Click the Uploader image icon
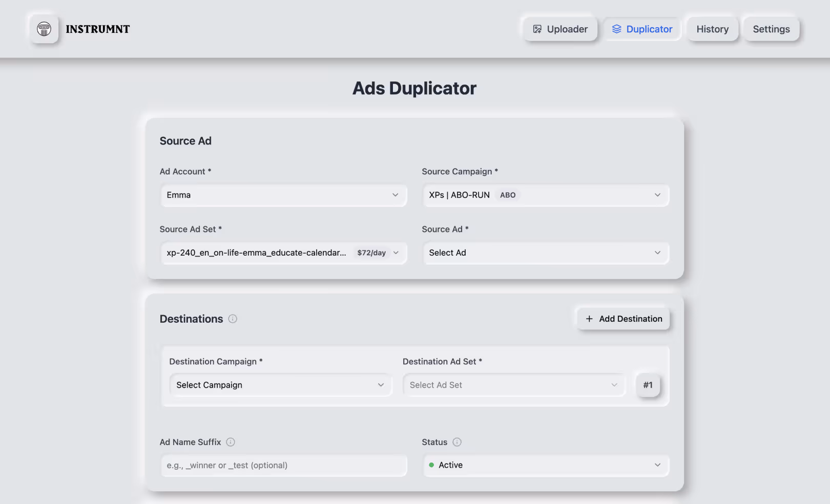This screenshot has width=830, height=504. coord(537,29)
